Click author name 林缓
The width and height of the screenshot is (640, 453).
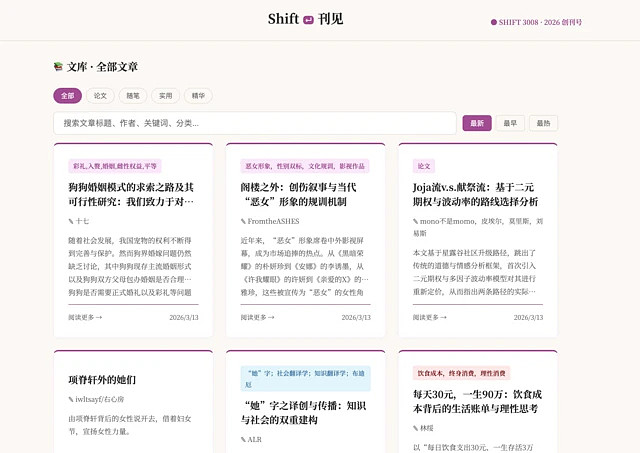(427, 428)
